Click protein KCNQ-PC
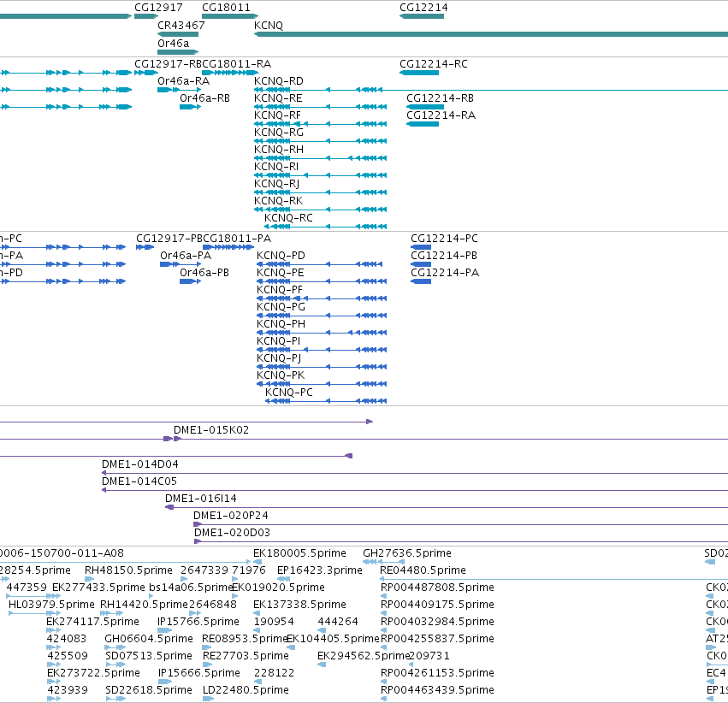This screenshot has height=703, width=728. pyautogui.click(x=289, y=393)
